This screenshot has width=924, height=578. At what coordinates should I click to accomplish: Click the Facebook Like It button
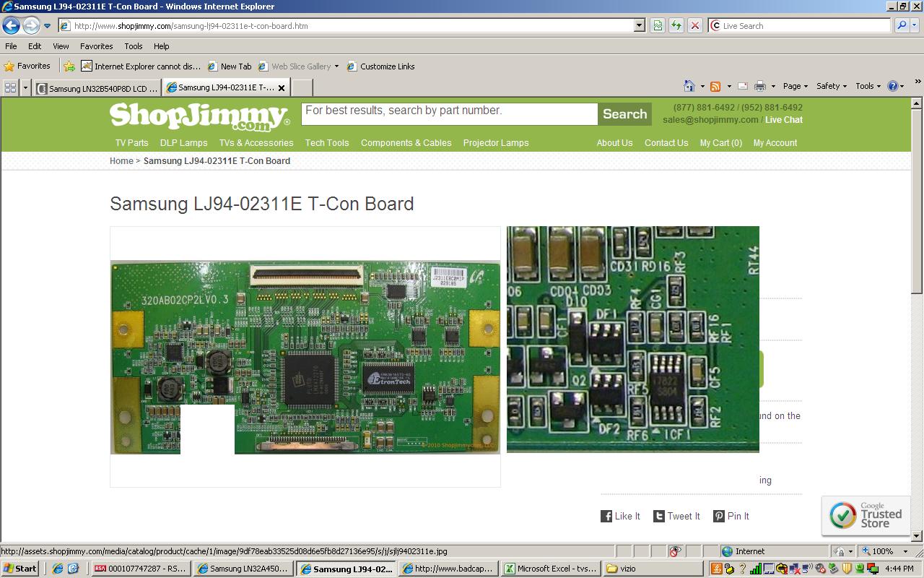pyautogui.click(x=620, y=516)
